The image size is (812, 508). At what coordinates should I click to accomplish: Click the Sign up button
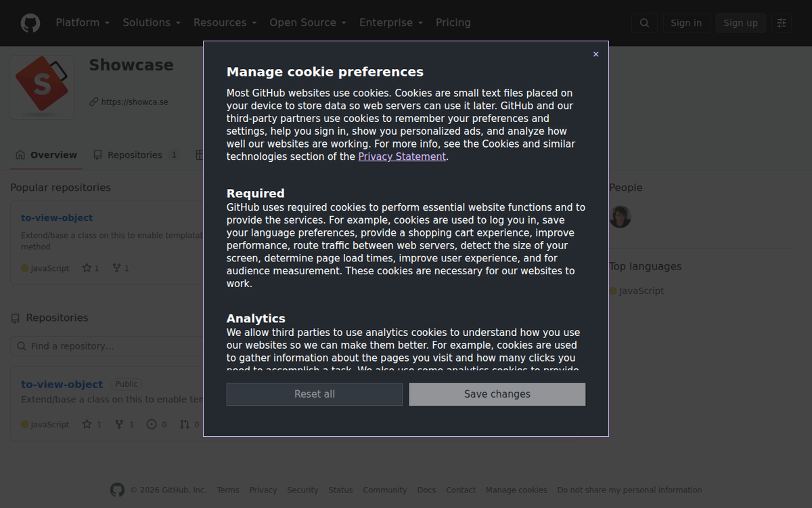tap(740, 23)
